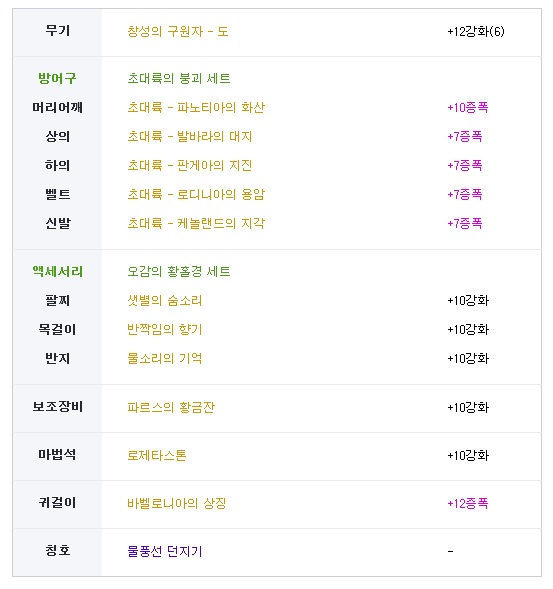This screenshot has width=553, height=589.
Task: Open 파르스의 황금잔 sub-equipment item
Action: tap(171, 407)
